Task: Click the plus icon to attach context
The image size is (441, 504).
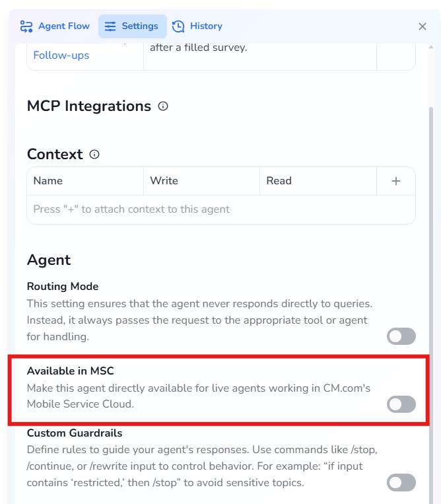Action: [x=396, y=181]
